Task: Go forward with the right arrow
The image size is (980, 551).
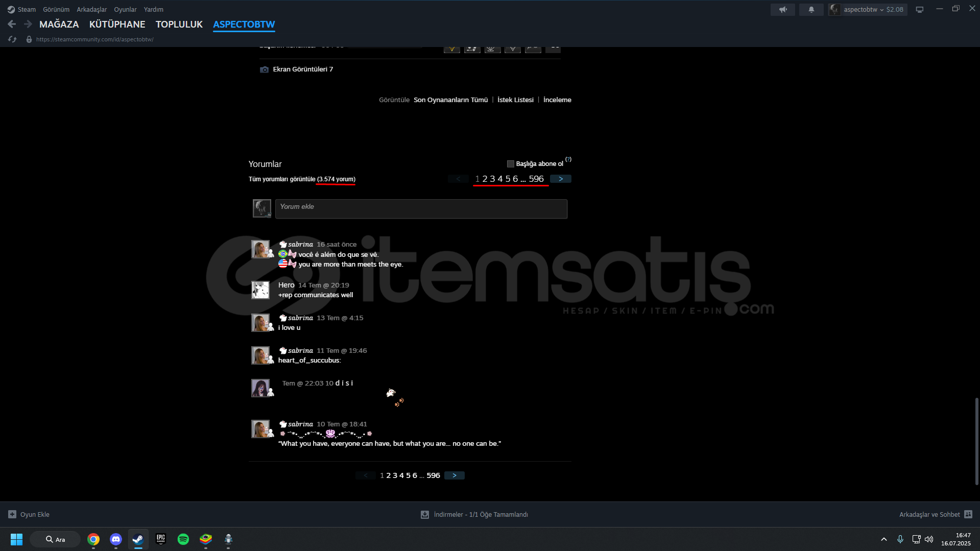Action: pyautogui.click(x=28, y=24)
